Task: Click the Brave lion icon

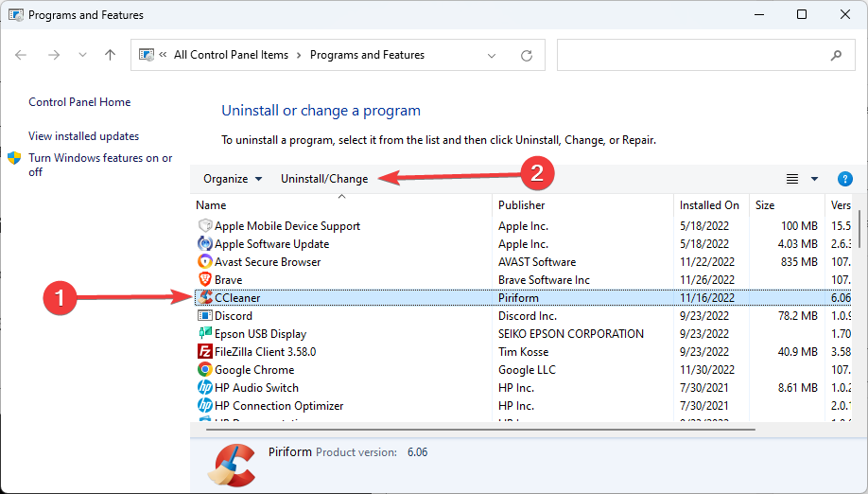Action: point(205,280)
